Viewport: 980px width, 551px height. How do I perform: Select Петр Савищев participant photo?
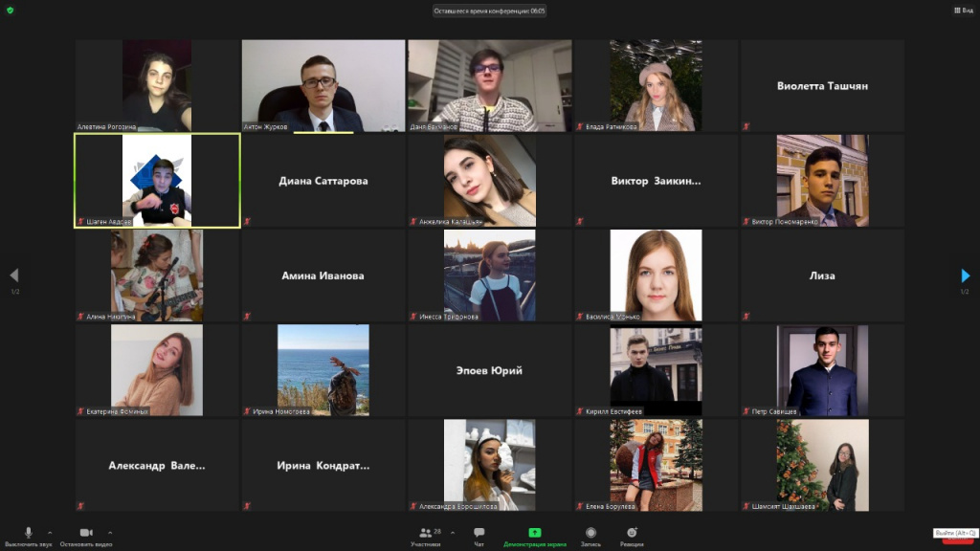(822, 370)
